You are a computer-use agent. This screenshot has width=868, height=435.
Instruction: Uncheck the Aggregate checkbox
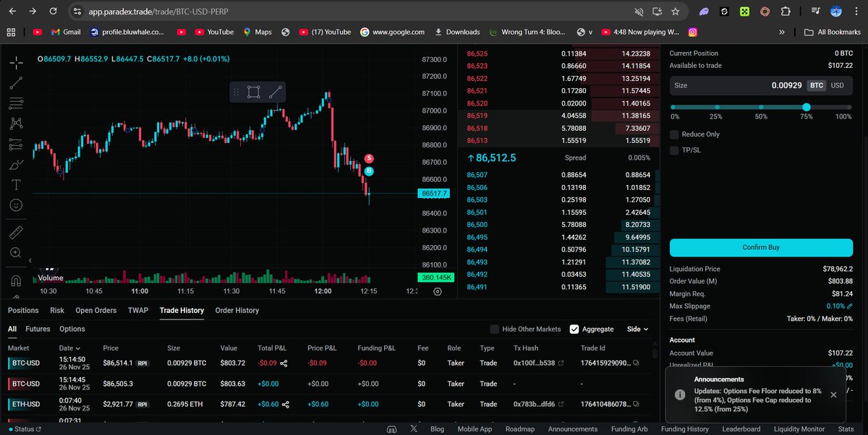574,329
